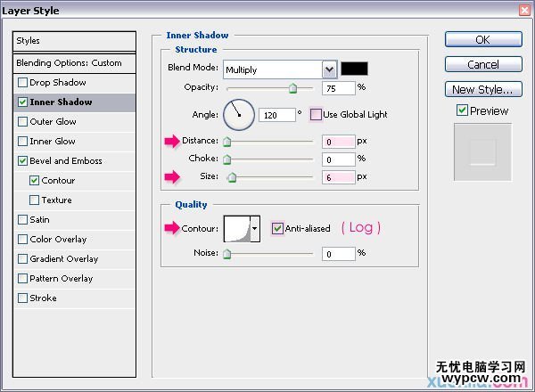Click the Angle dial control
Image resolution: width=535 pixels, height=392 pixels.
[239, 115]
